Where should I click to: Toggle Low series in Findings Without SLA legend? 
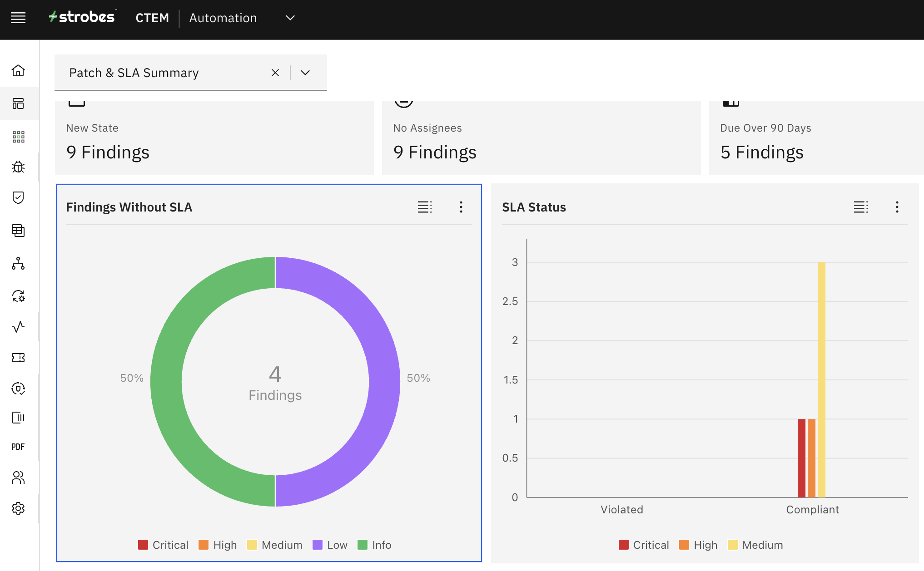coord(330,545)
